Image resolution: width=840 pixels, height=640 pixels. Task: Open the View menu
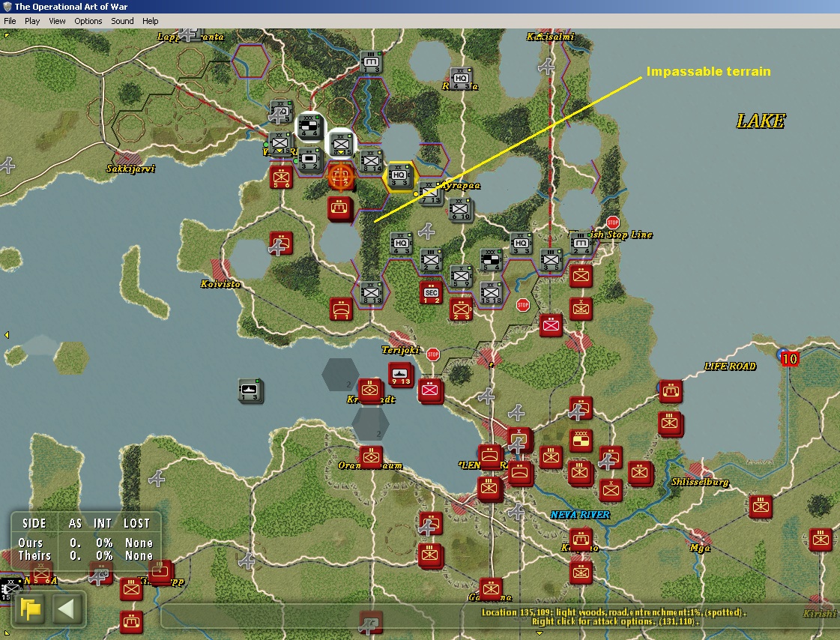(57, 21)
